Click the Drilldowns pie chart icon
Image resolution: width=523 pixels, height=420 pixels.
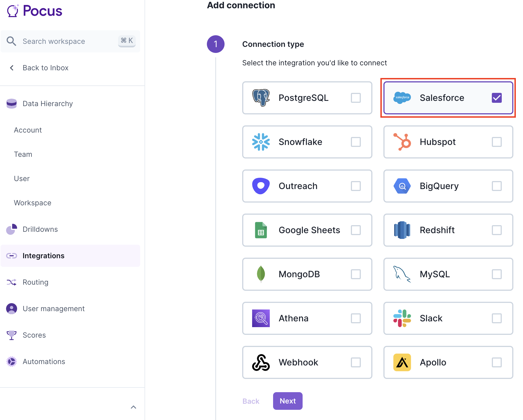12,229
